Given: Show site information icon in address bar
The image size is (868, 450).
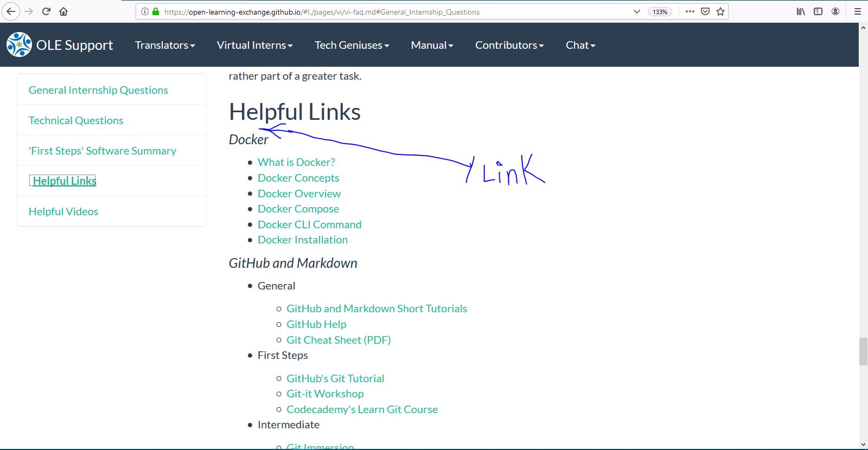Looking at the screenshot, I should coord(145,11).
